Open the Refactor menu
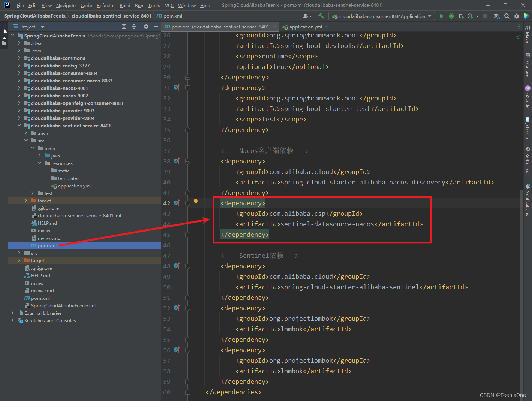Image resolution: width=532 pixels, height=401 pixels. pyautogui.click(x=106, y=5)
